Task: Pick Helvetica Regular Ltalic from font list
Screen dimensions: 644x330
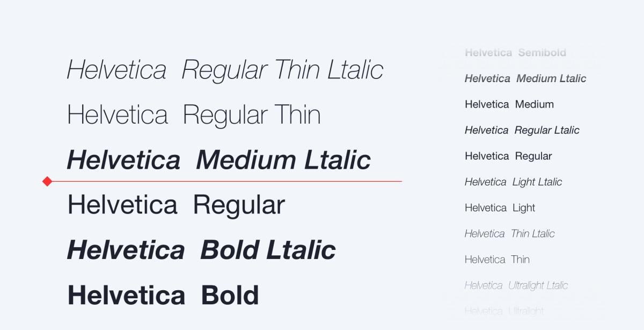Action: (x=522, y=130)
